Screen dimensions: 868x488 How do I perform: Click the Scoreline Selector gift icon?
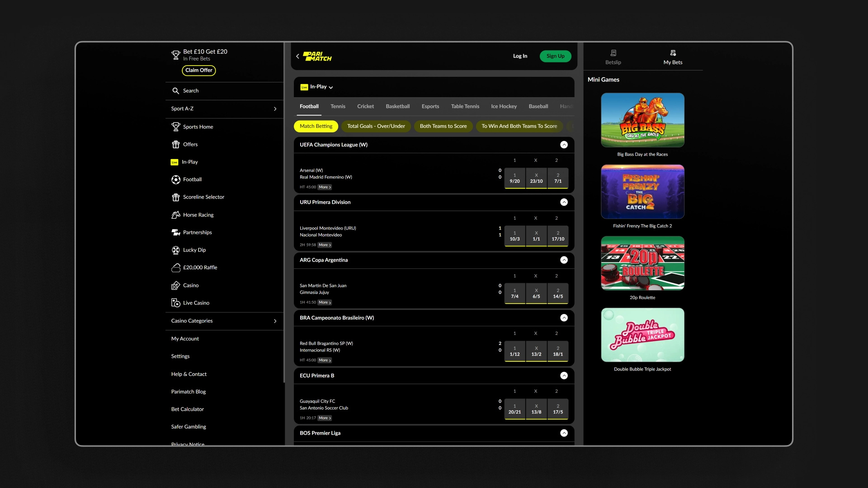click(176, 197)
